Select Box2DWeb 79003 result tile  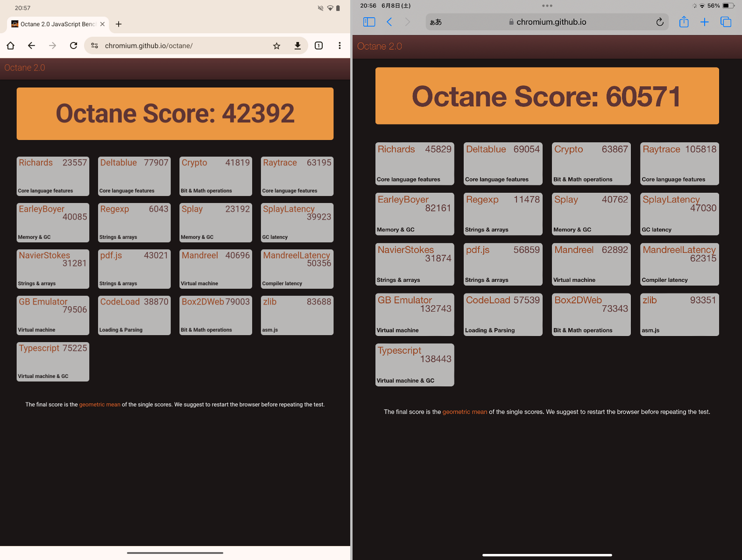pyautogui.click(x=216, y=315)
